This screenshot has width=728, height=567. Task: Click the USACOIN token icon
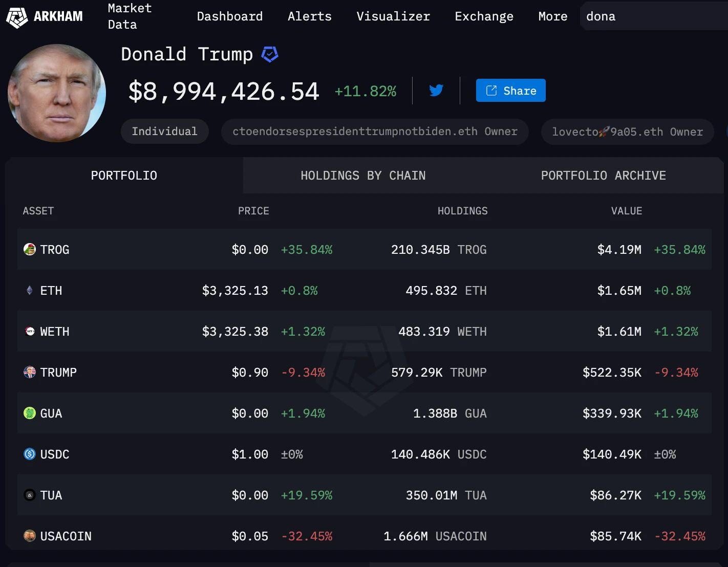[x=29, y=536]
